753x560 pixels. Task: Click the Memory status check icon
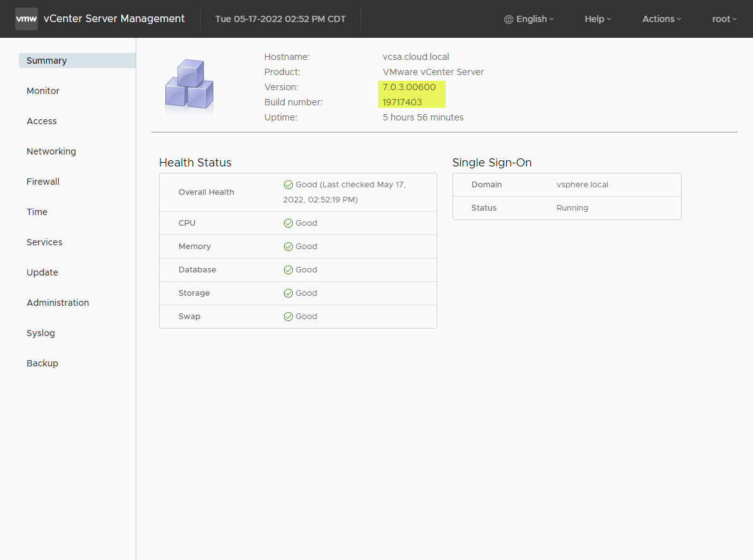click(x=288, y=247)
